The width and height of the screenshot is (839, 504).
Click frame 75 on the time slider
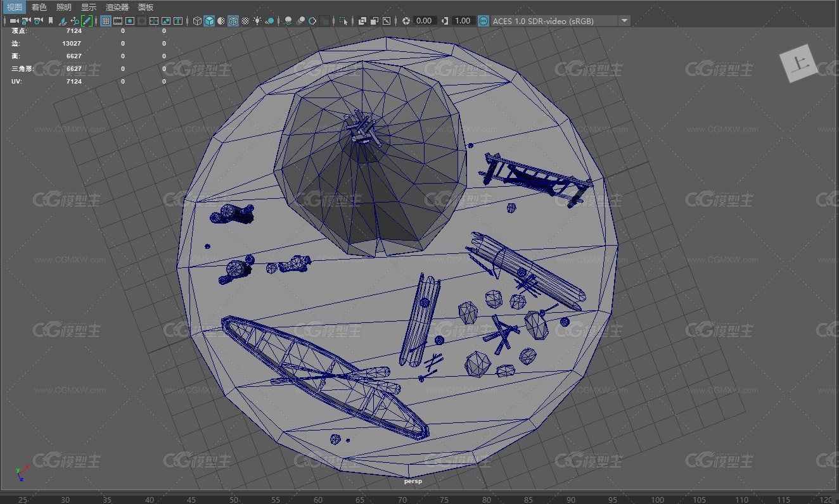pyautogui.click(x=444, y=500)
